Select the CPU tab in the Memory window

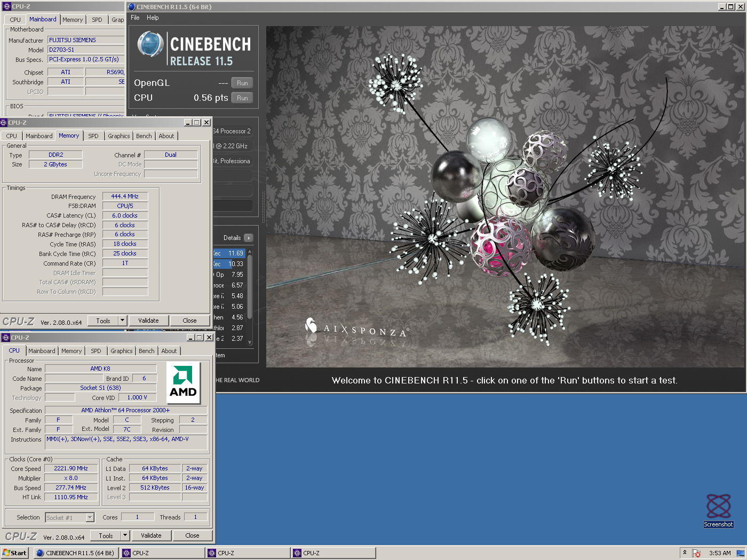coord(12,136)
